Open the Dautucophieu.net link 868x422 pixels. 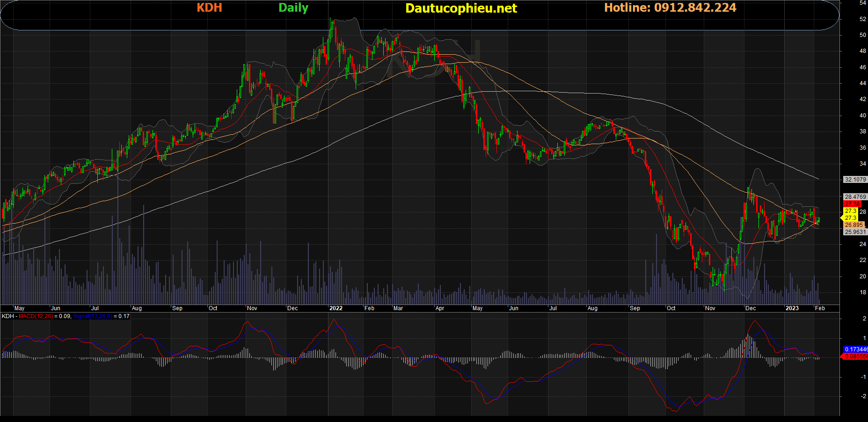(461, 8)
